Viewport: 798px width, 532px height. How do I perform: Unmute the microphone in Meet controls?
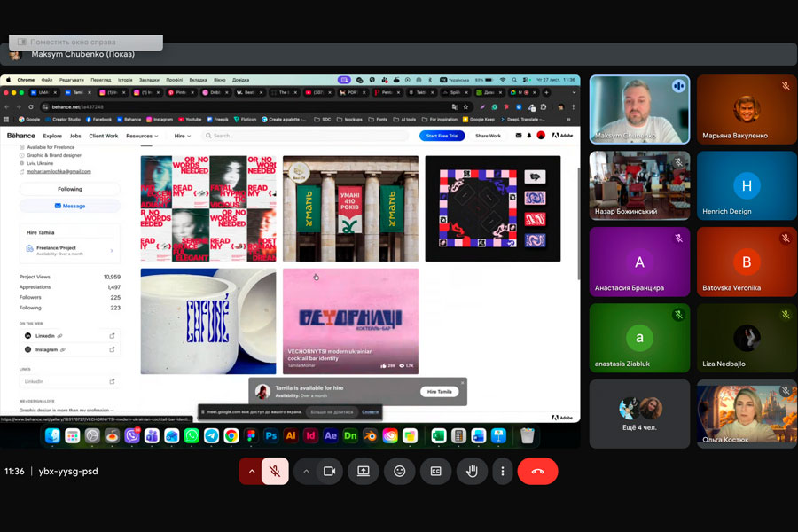pos(275,472)
